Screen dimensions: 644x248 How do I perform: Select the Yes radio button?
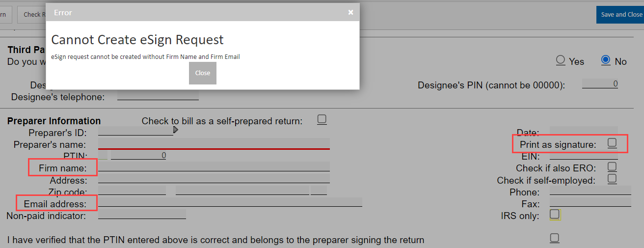(561, 60)
